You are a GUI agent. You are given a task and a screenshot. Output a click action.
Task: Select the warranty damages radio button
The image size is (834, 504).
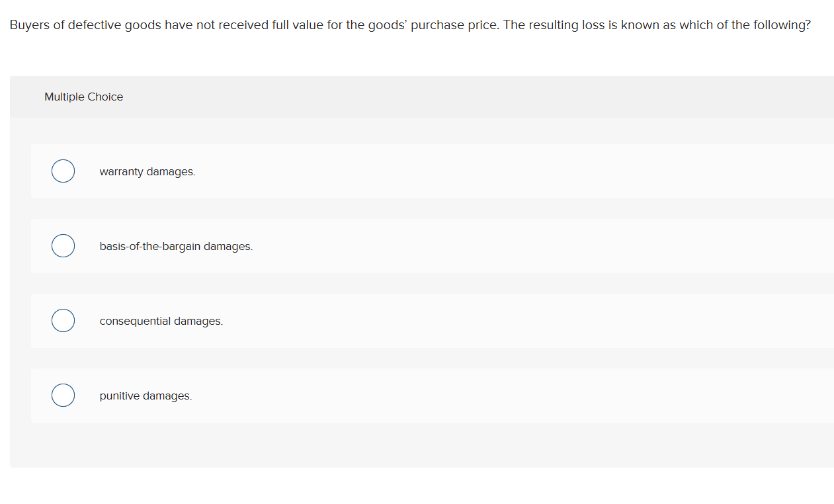63,171
